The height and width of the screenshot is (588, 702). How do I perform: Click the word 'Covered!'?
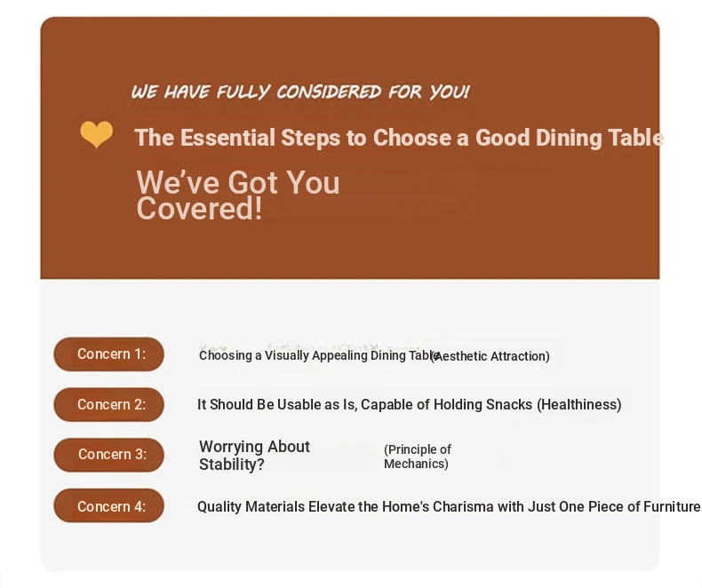199,209
